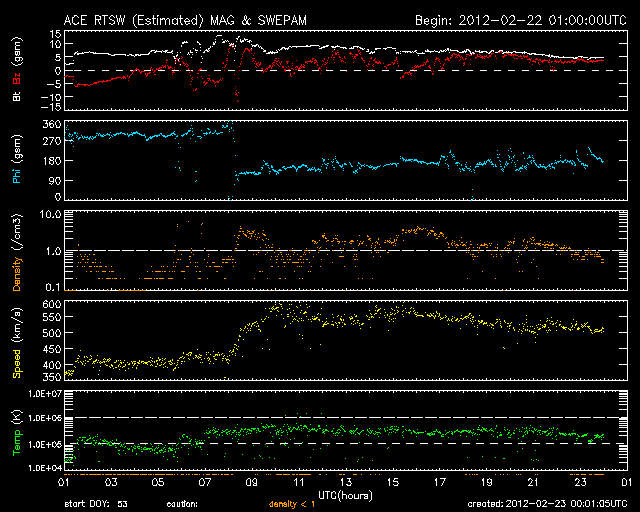Click the "0.1" tick on Density axis

[x=53, y=287]
